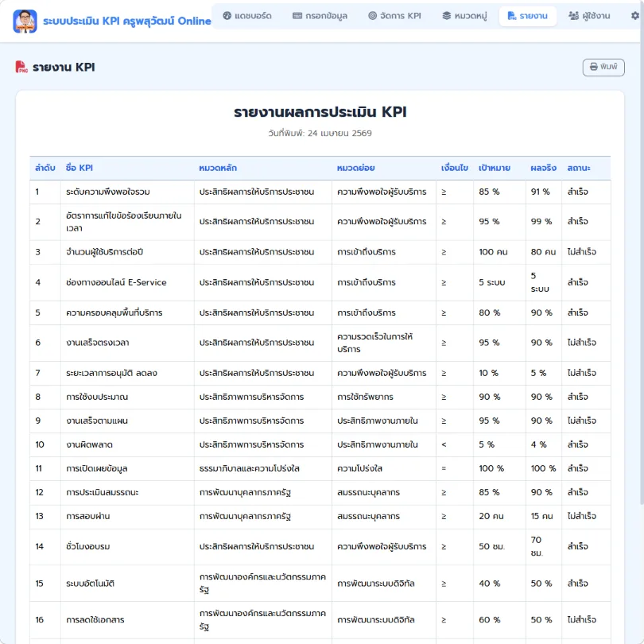Click the พิมพ์ print button
This screenshot has width=644, height=644.
[x=603, y=67]
